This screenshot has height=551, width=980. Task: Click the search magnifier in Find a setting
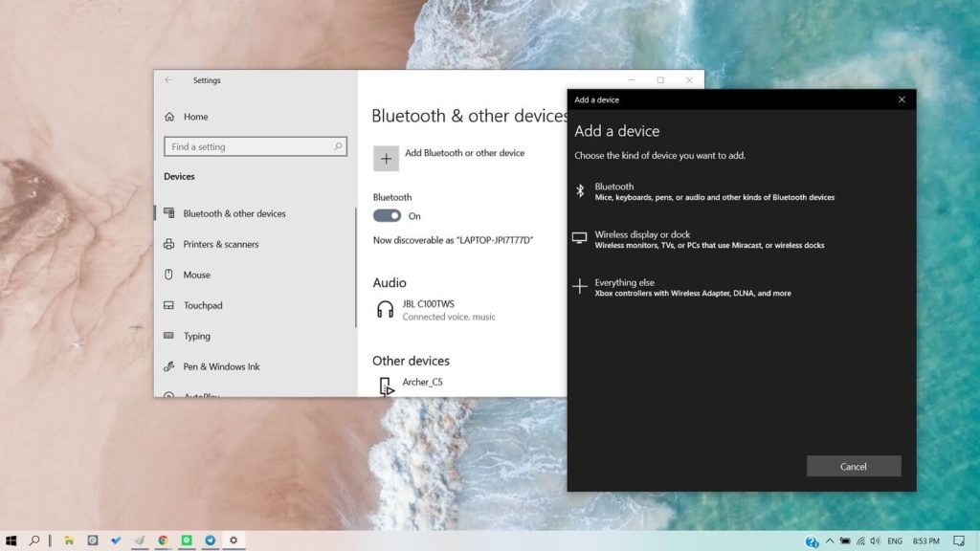tap(338, 147)
